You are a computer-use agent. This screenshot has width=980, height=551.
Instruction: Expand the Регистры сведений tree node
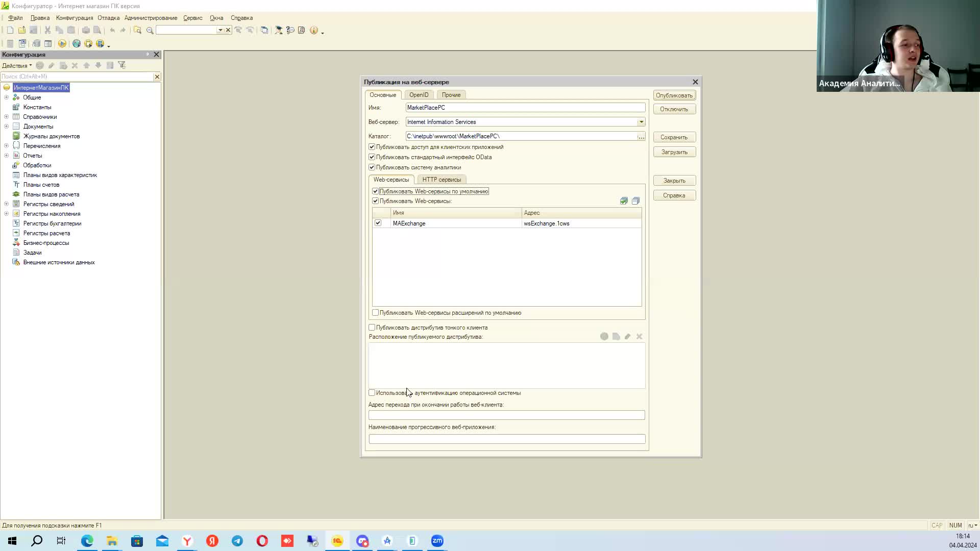click(x=6, y=204)
